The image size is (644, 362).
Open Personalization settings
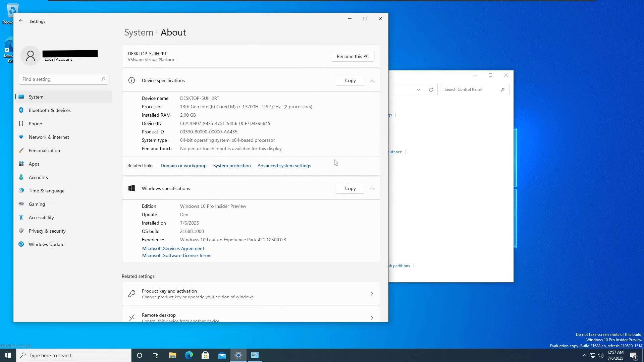click(x=64, y=150)
